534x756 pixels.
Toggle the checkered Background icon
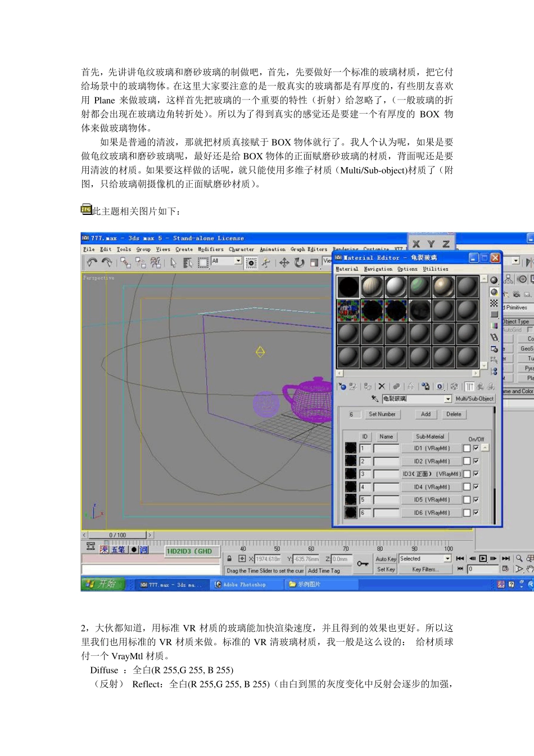494,303
